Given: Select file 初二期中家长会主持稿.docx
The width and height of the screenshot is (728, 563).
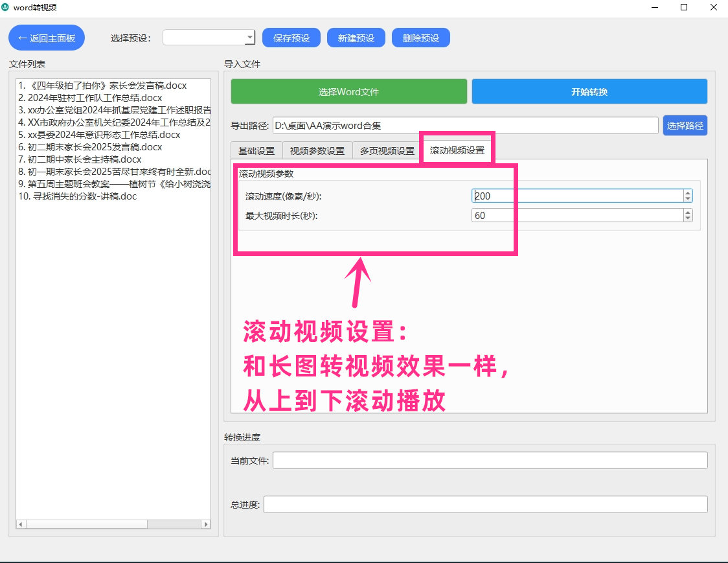Looking at the screenshot, I should coord(113,159).
